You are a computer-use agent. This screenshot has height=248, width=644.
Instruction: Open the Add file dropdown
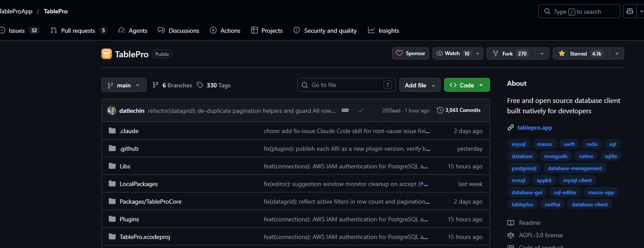[420, 85]
